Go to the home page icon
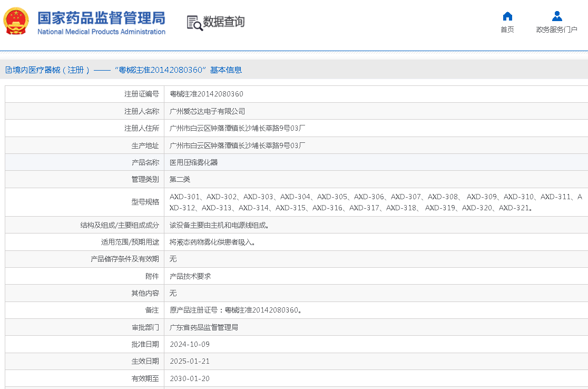 [x=507, y=16]
